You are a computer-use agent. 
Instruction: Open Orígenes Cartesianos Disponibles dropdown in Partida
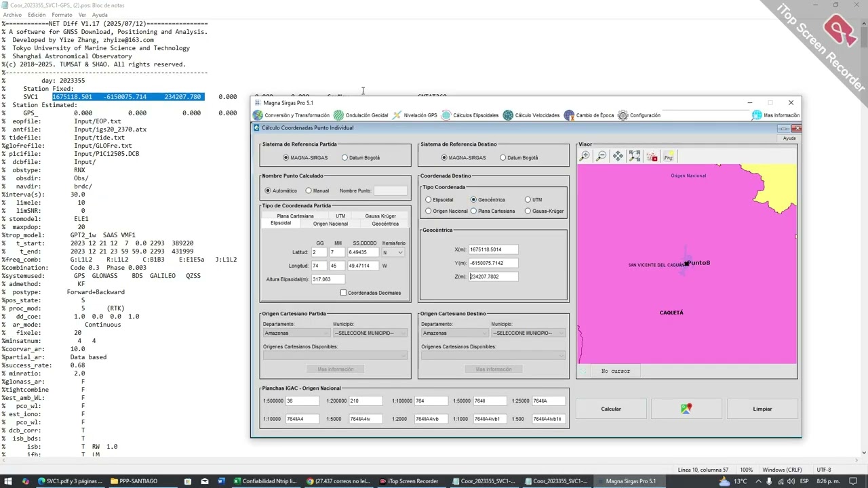click(x=335, y=355)
